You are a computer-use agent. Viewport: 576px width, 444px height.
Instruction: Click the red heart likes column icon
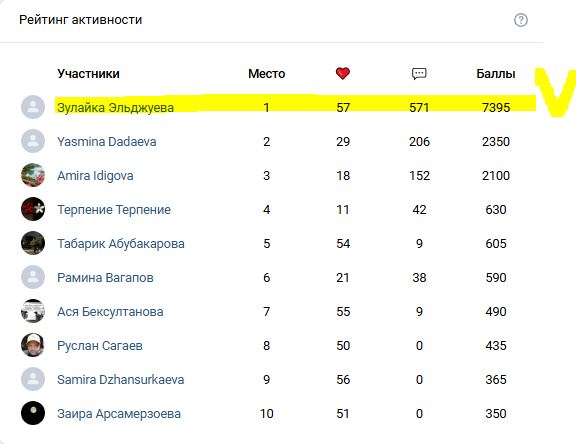342,73
